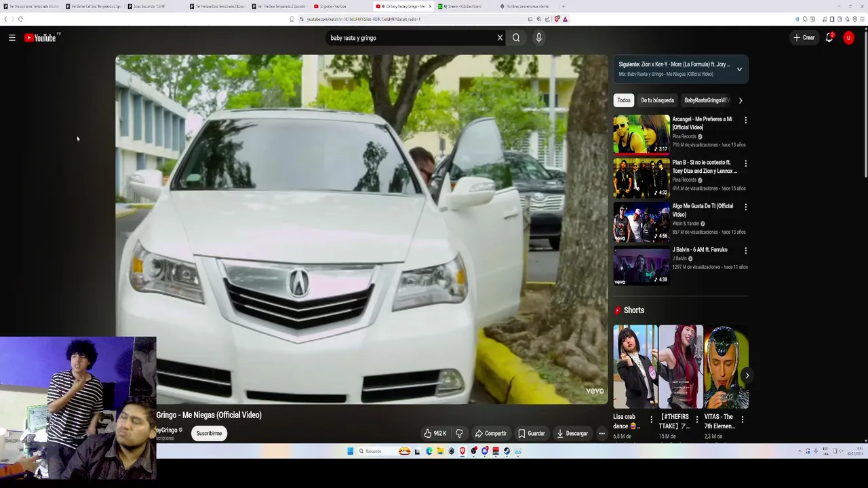This screenshot has height=488, width=868.
Task: Open the notifications bell
Action: coord(829,38)
